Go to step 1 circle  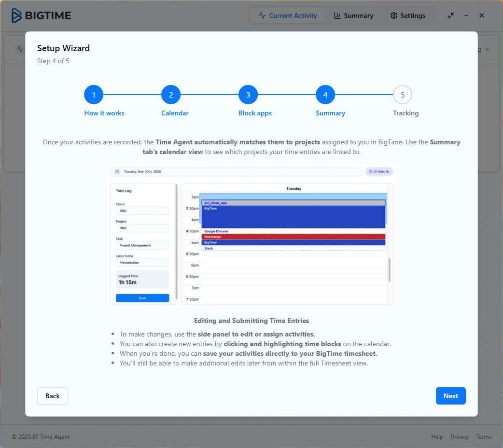(94, 95)
